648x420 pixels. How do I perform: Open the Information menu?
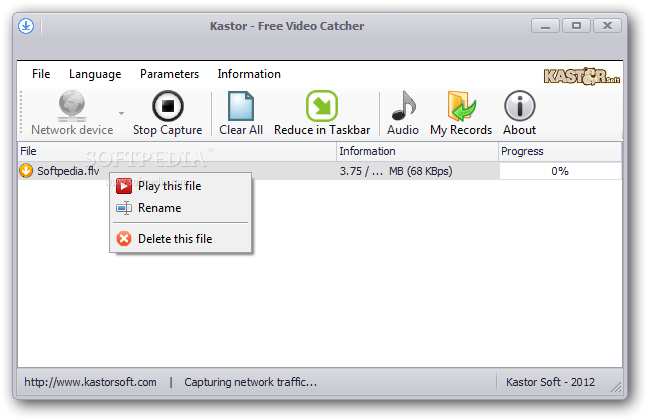(249, 74)
